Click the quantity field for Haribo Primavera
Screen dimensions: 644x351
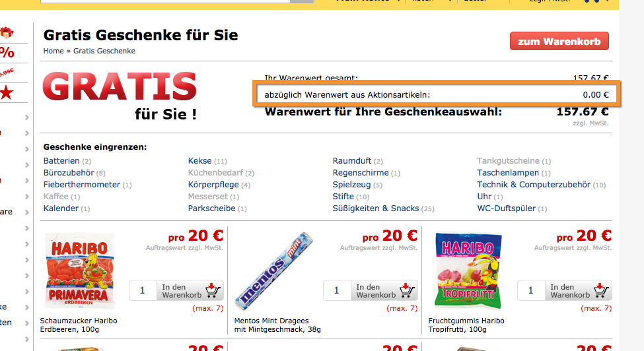click(143, 290)
